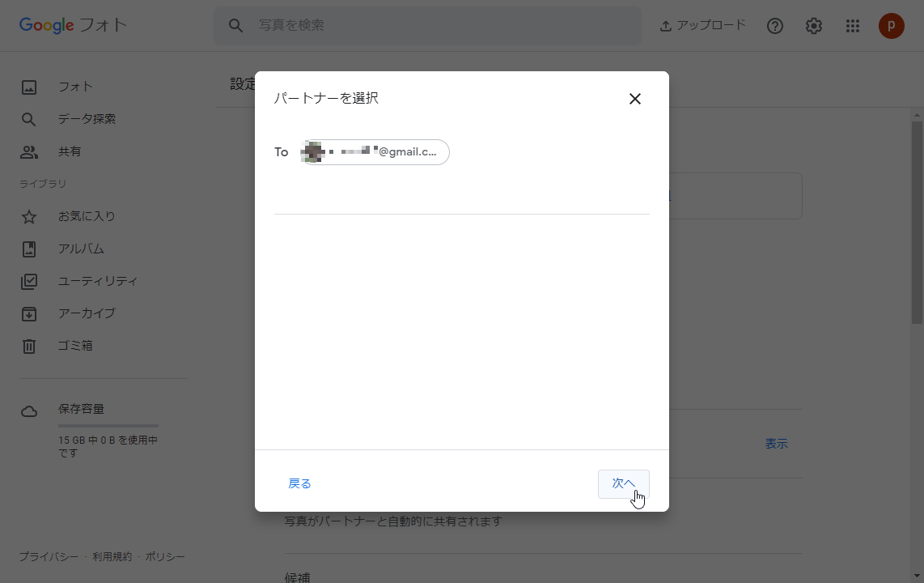Open the アップロード upload menu
924x583 pixels.
702,25
